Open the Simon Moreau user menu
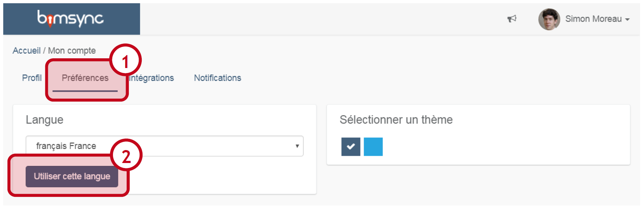The height and width of the screenshot is (208, 644). point(593,19)
